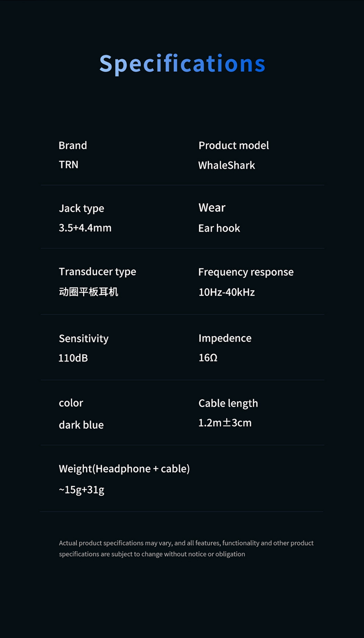Screen dimensions: 364x638
Task: Select the Ear hook value
Action: [219, 228]
